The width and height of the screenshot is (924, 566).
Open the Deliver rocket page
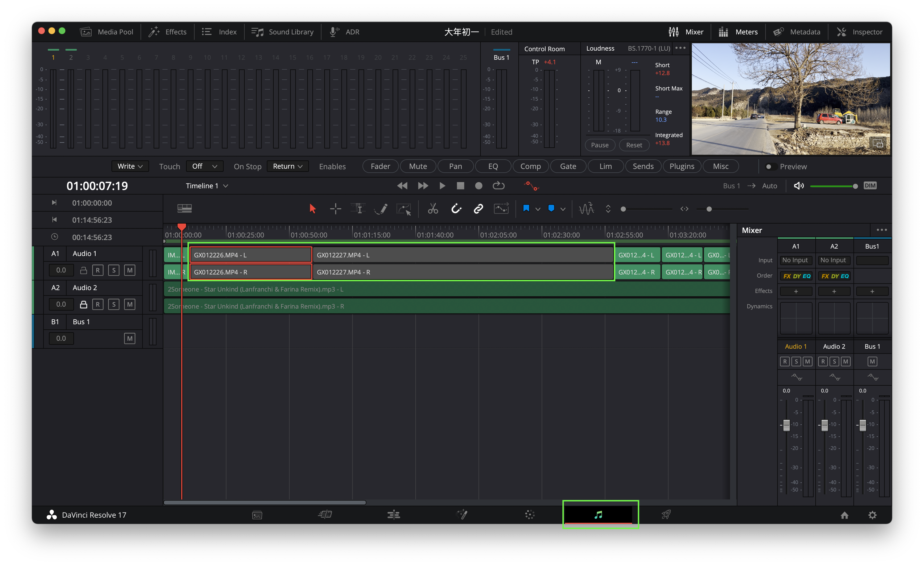pyautogui.click(x=666, y=515)
